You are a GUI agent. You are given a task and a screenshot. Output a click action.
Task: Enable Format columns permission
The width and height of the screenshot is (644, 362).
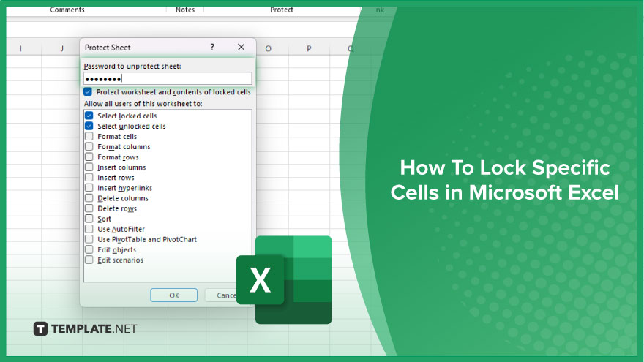[x=89, y=146]
